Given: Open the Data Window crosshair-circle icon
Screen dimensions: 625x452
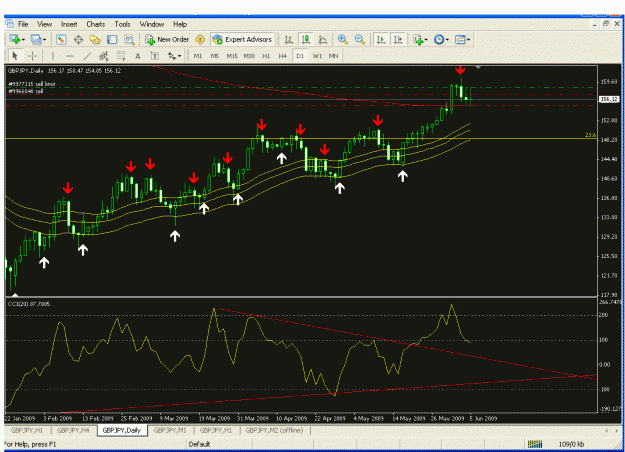Looking at the screenshot, I should click(78, 39).
